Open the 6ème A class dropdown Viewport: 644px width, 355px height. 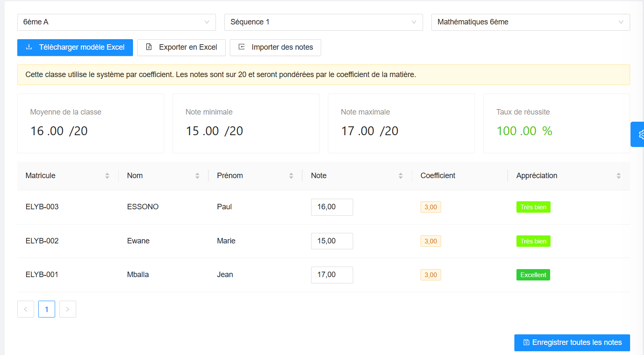[116, 22]
